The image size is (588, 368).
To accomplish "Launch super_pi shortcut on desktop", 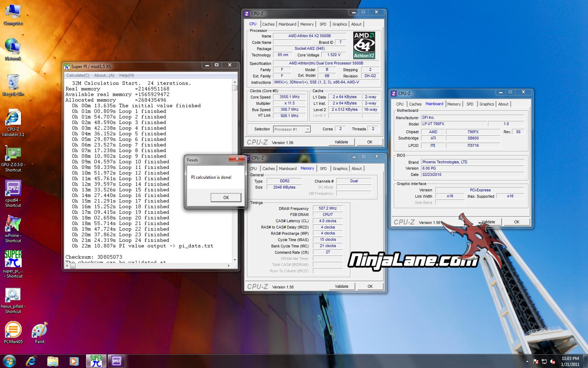I will (13, 264).
